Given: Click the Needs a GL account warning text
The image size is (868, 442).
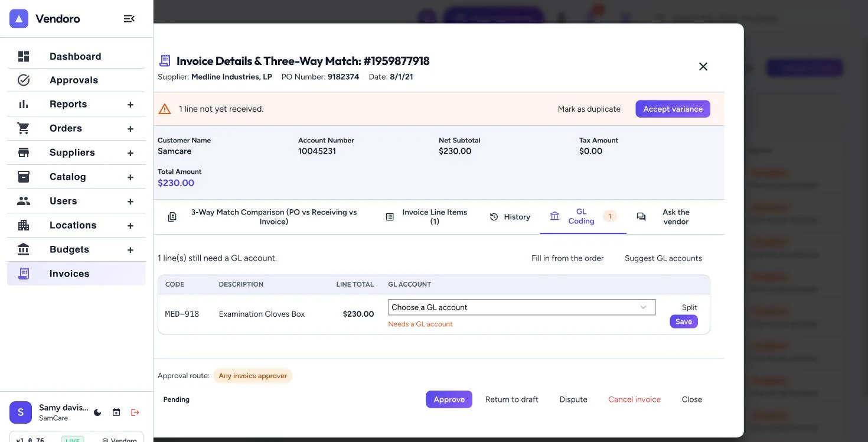Looking at the screenshot, I should (420, 324).
